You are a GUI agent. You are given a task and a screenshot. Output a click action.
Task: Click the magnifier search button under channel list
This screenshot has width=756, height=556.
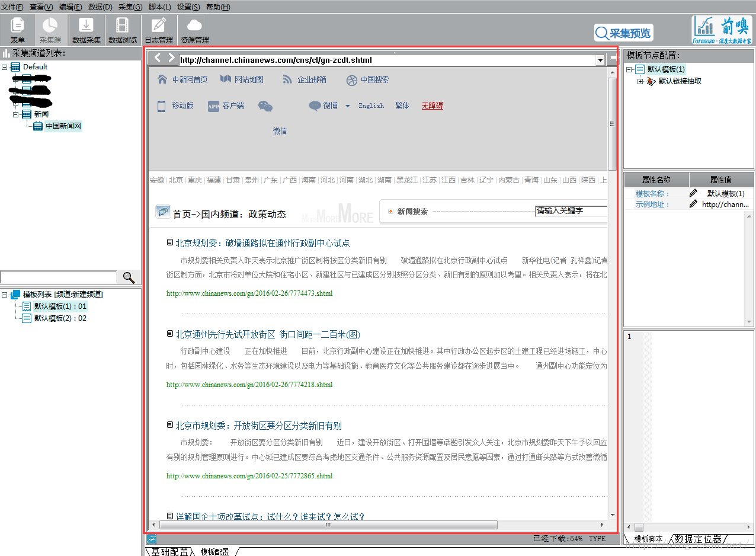129,277
